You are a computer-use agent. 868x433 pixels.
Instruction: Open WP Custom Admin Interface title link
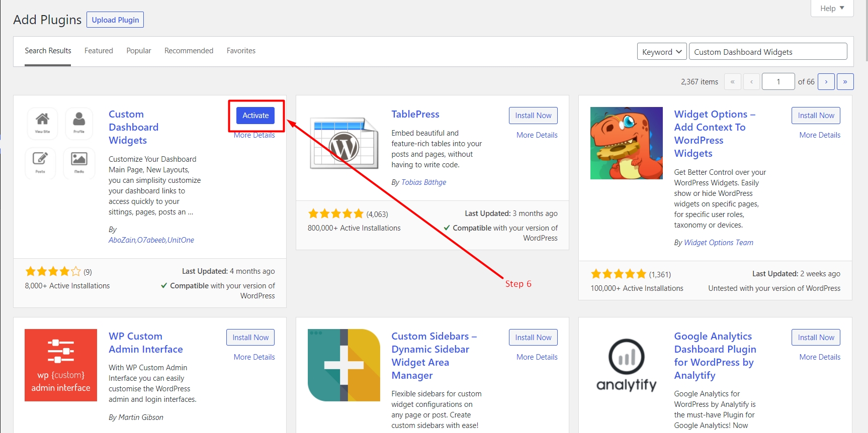[x=146, y=343]
